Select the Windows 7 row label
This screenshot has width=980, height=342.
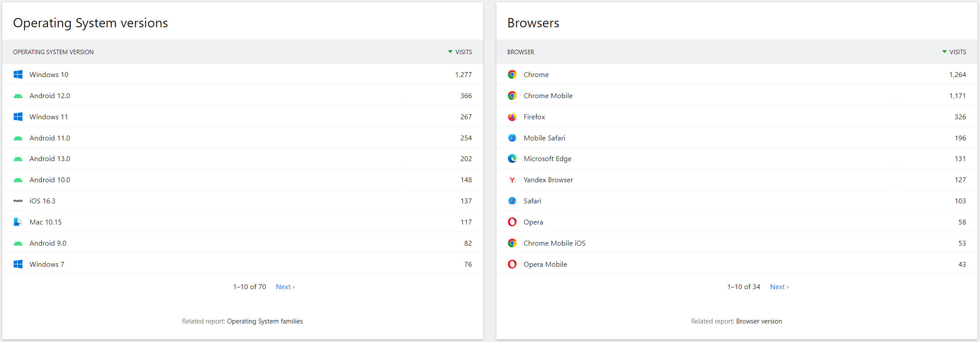47,265
